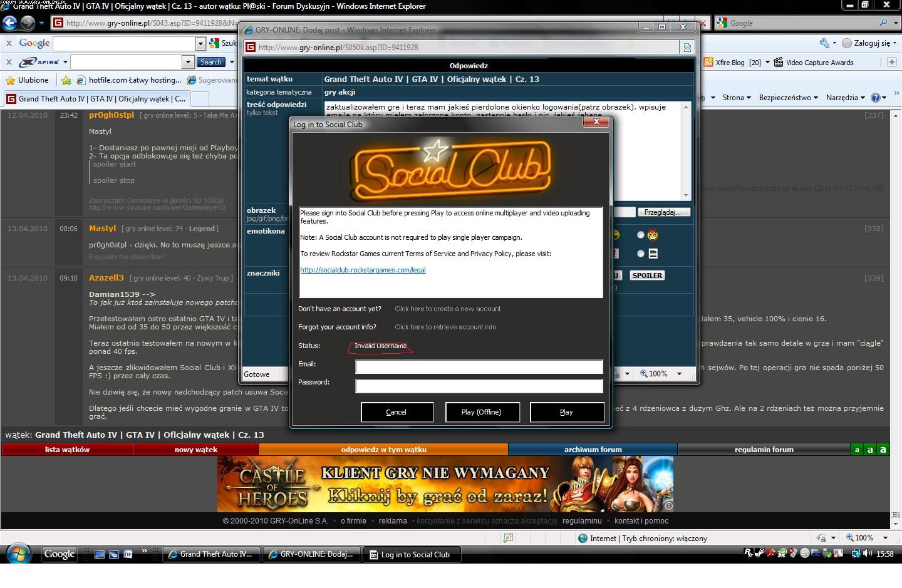902x588 pixels.
Task: Click the Castle of Heroes banner ad
Action: [x=445, y=484]
